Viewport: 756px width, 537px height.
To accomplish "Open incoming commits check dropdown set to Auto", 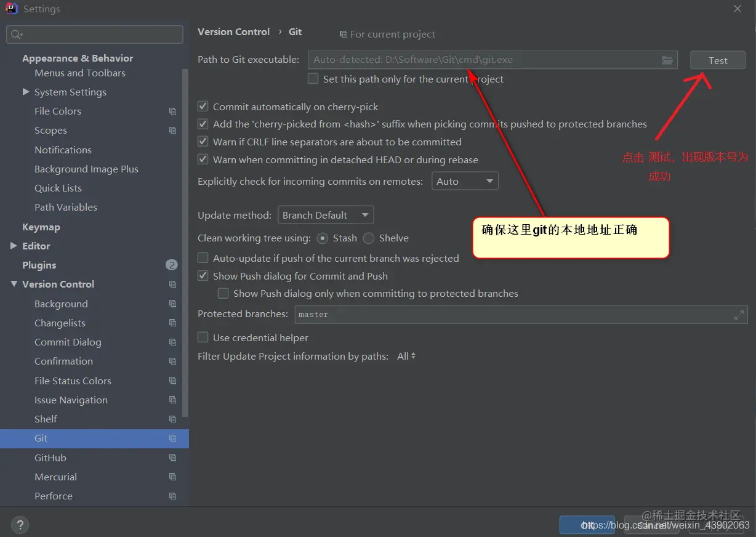I will (x=465, y=181).
